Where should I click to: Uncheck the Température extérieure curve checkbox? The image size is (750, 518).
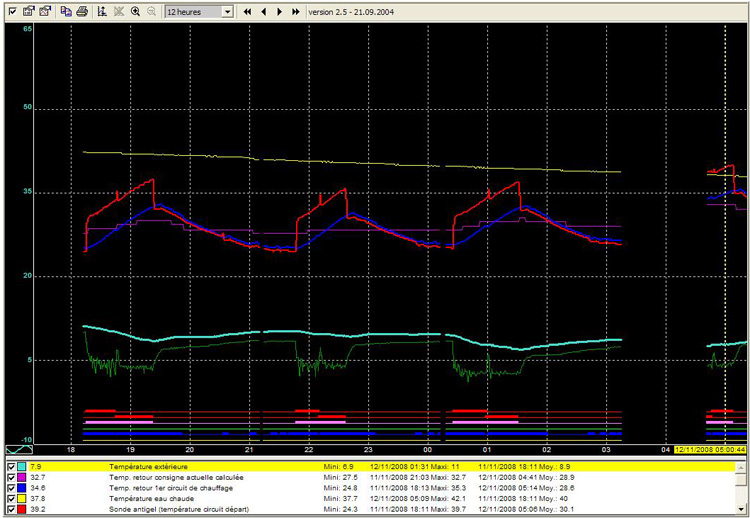pos(11,467)
